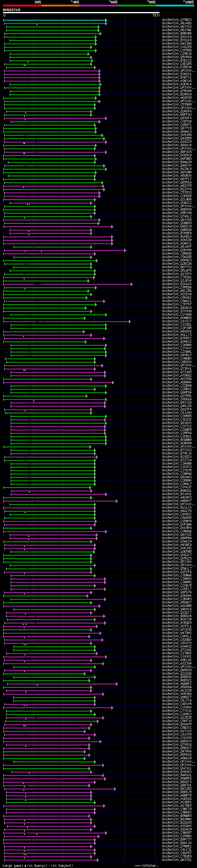Click the cyan =100char. scale bar

click(137, 866)
